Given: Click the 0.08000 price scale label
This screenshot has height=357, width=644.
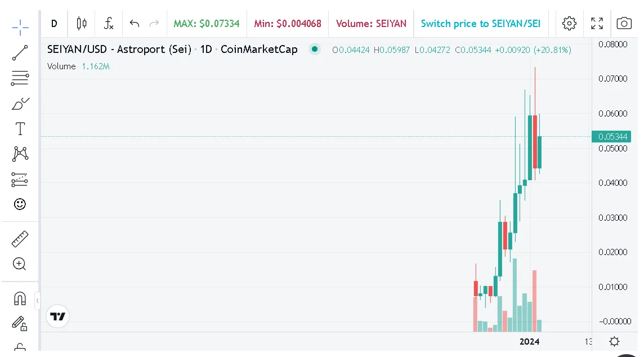Looking at the screenshot, I should (613, 44).
